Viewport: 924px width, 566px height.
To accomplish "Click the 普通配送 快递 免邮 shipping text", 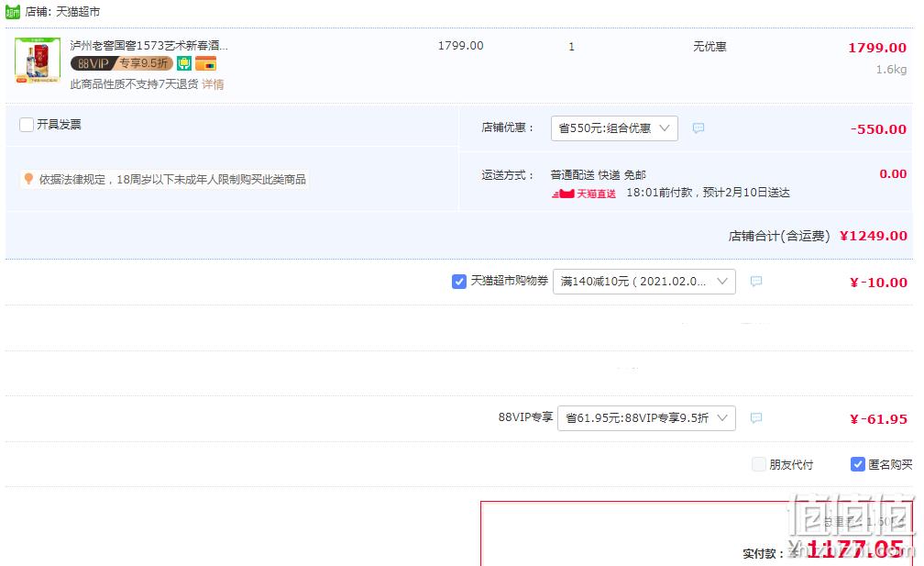I will (x=598, y=174).
